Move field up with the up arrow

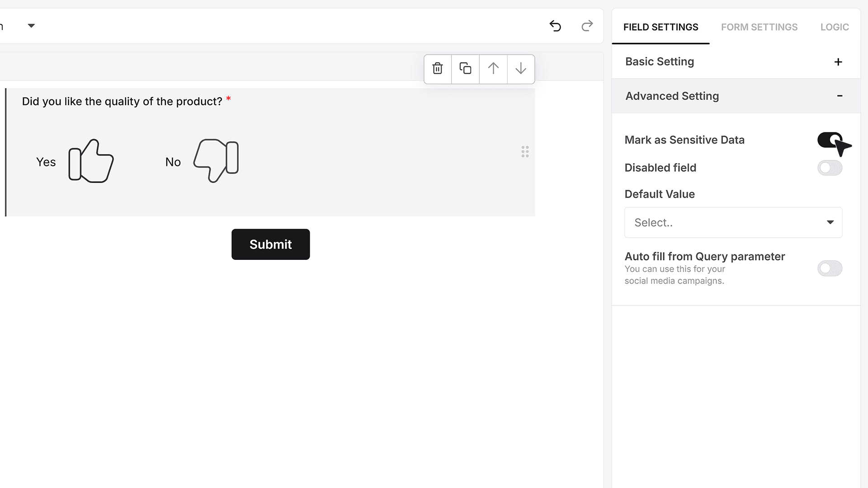click(493, 69)
